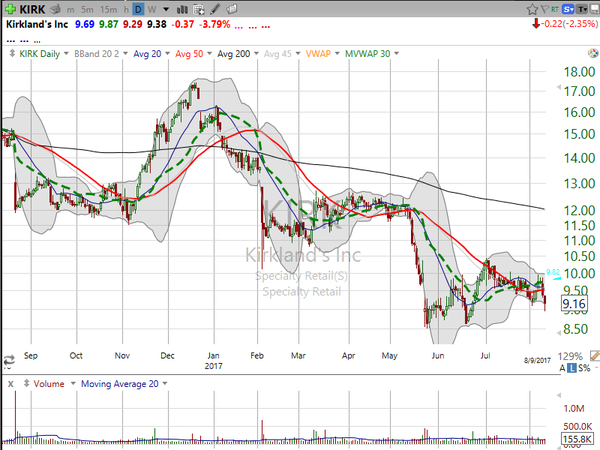This screenshot has width=600, height=450.
Task: Click the KIRK Daily plot label
Action: click(x=39, y=54)
